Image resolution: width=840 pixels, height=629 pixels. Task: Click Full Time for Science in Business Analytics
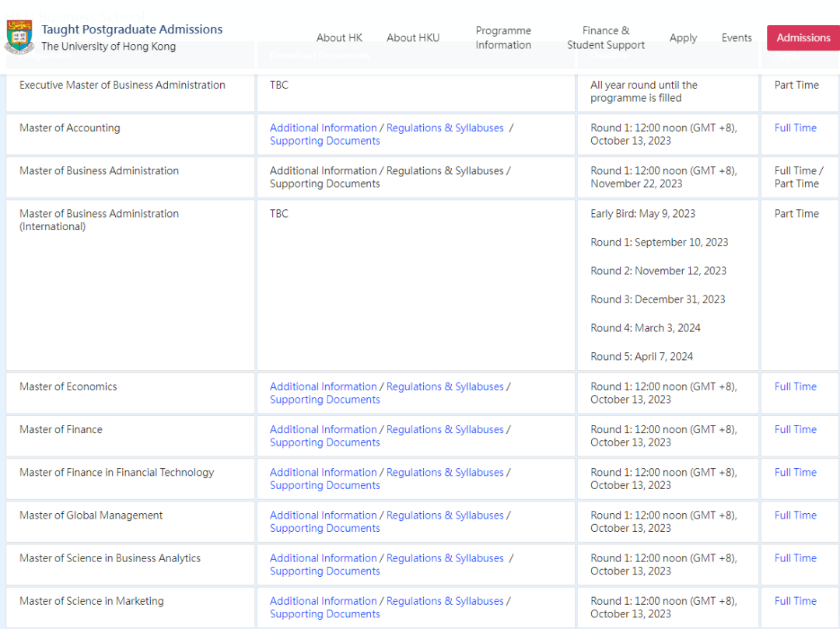point(796,557)
